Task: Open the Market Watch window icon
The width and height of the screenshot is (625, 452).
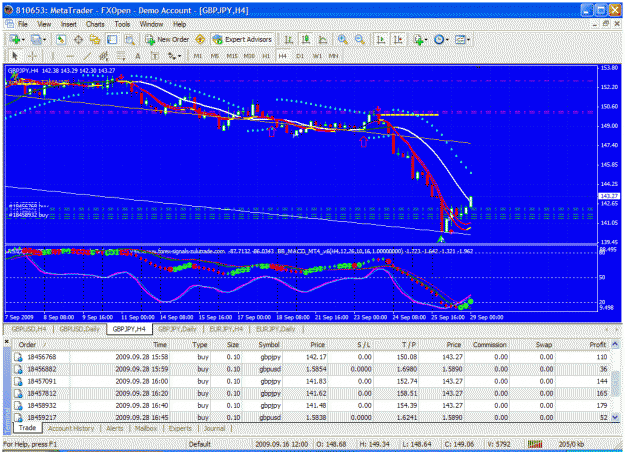Action: click(61, 39)
